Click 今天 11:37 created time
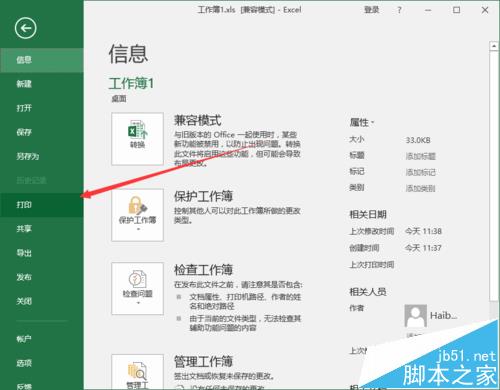Viewport: 500px width, 390px height. pos(423,248)
